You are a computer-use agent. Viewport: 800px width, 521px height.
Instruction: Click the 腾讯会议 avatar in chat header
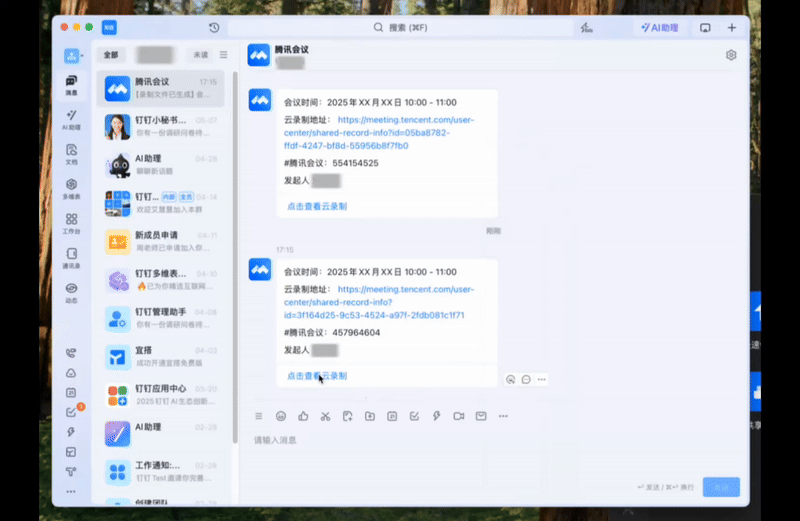click(x=259, y=55)
